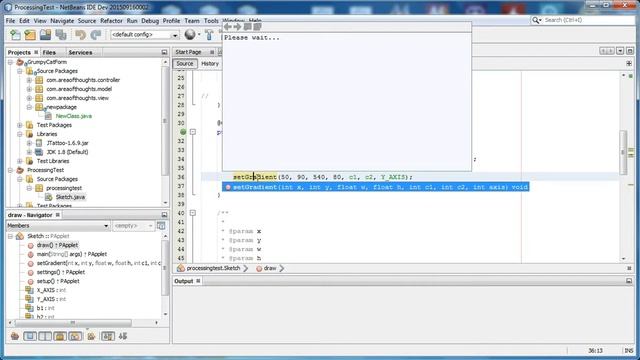The height and width of the screenshot is (360, 640).
Task: Click the forward arrow in Javadoc popup
Action: 238,27
